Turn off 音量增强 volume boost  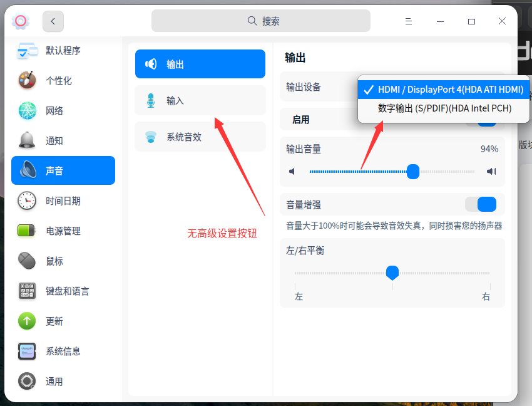point(481,204)
